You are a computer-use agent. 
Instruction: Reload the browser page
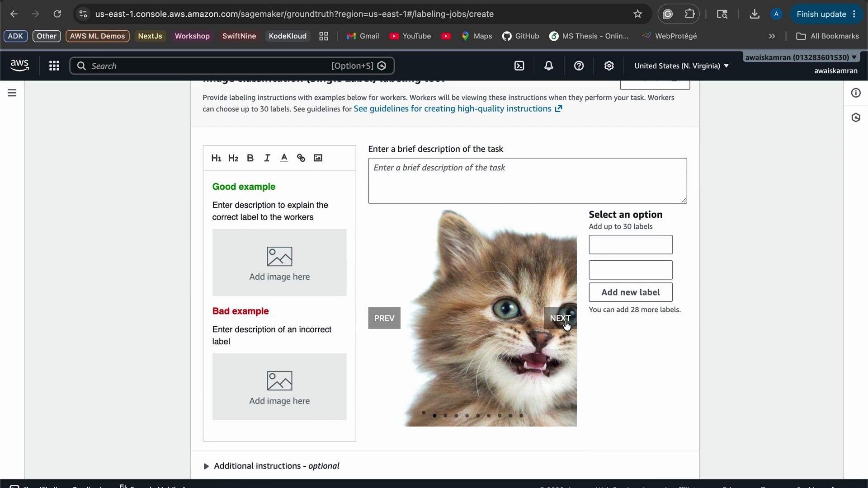(57, 14)
